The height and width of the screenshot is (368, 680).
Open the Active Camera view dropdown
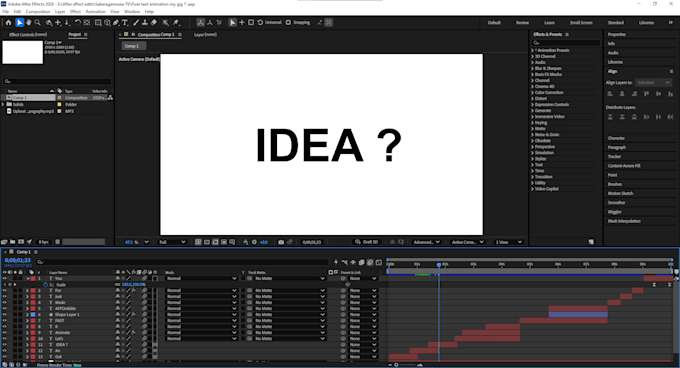(467, 242)
